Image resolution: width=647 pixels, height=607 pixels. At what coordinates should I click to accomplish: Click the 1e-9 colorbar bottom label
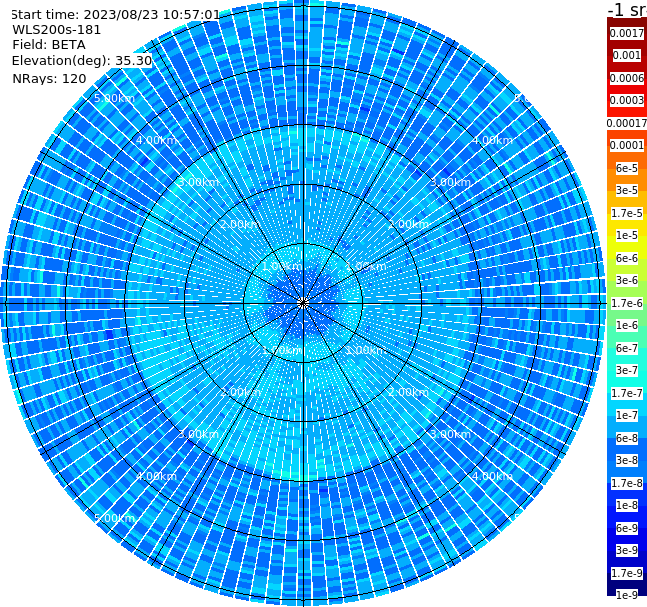(627, 595)
